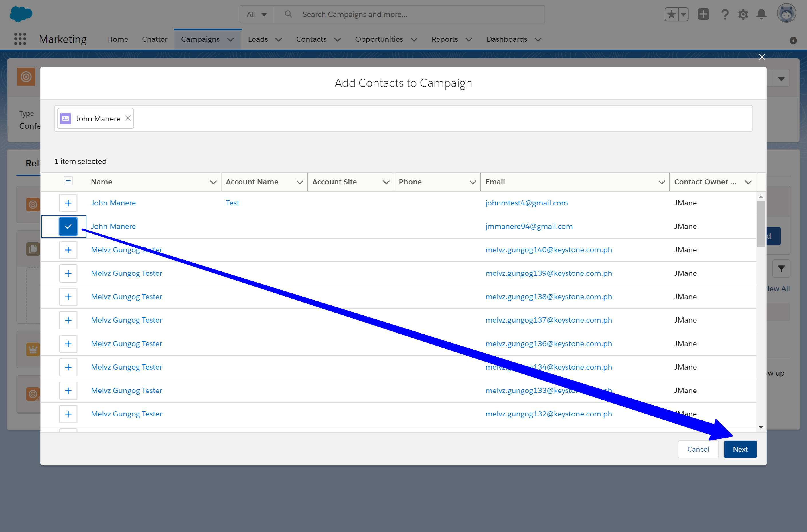The height and width of the screenshot is (532, 807).
Task: Click the crown related list icon
Action: tap(33, 349)
